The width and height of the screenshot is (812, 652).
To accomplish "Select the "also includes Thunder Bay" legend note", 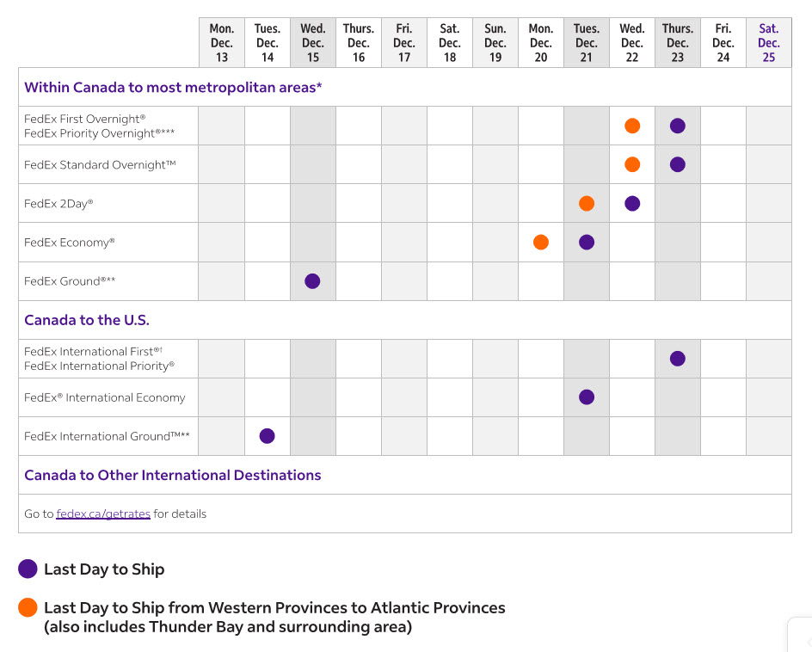I will (x=228, y=626).
